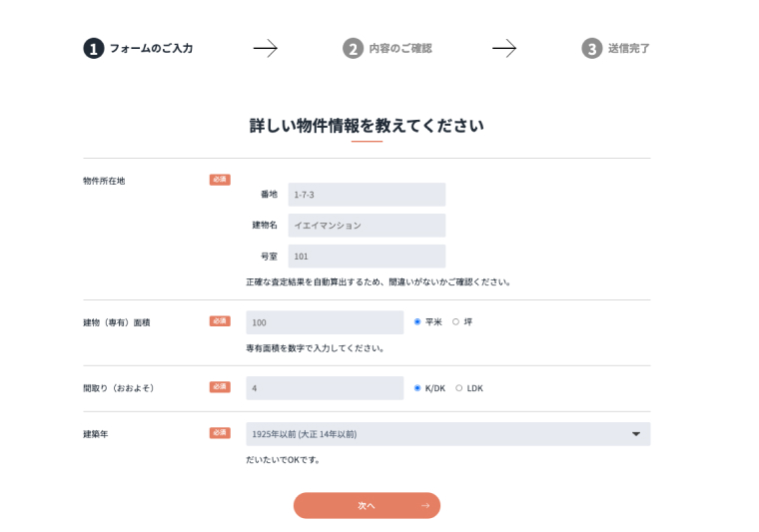Click the step 2 number circle icon
Image resolution: width=759 pixels, height=532 pixels.
point(354,48)
